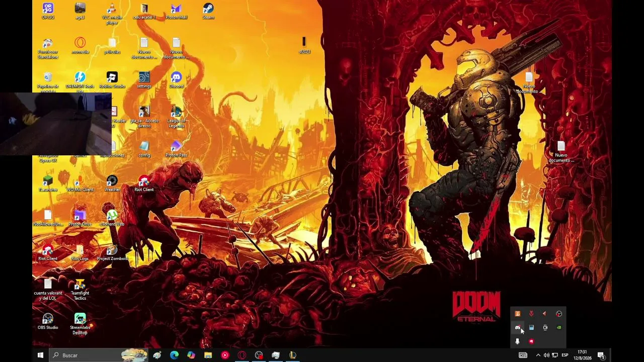Select the Project Zomboid shortcut
644x362 pixels.
coord(112,252)
